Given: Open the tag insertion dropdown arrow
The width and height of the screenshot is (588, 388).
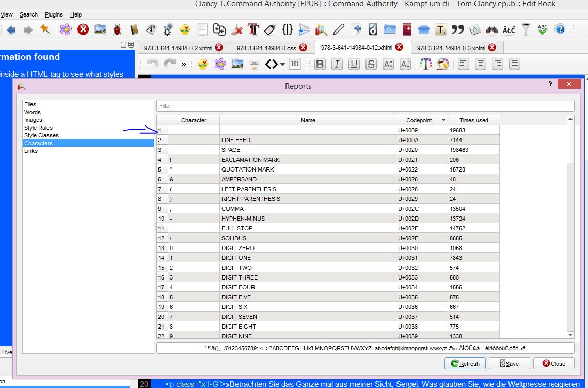Looking at the screenshot, I should [282, 65].
